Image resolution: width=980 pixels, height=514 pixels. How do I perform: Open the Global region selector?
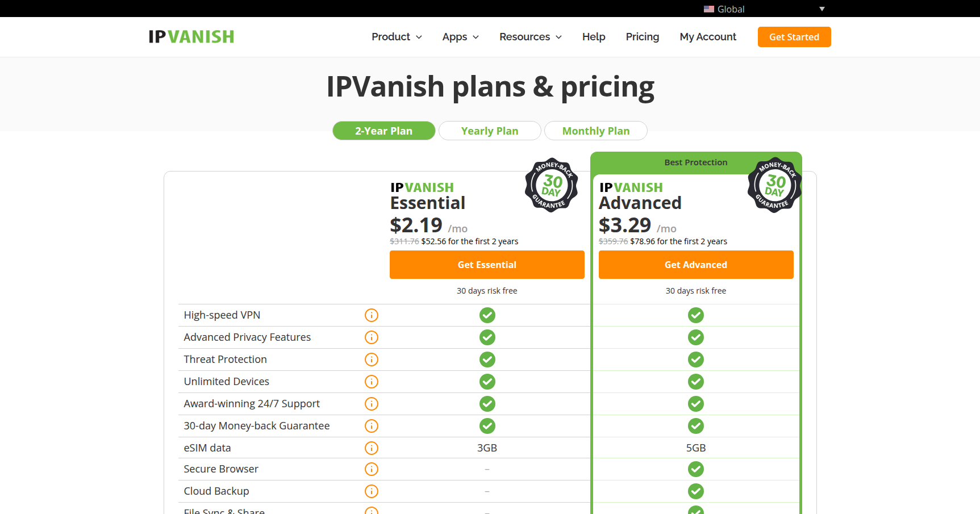[x=764, y=9]
